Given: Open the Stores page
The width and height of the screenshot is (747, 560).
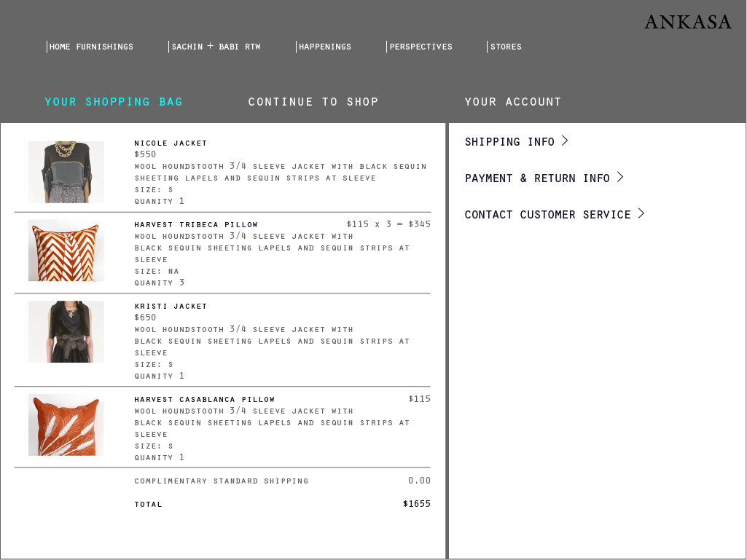Looking at the screenshot, I should pos(506,47).
